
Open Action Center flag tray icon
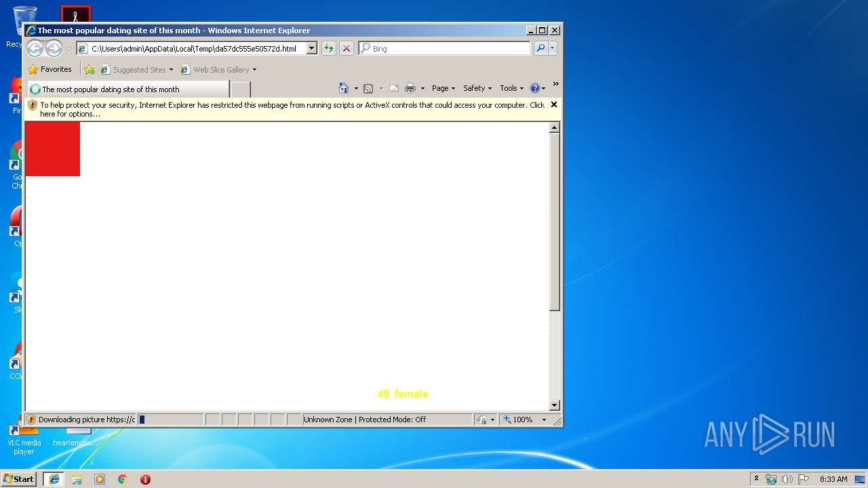point(804,479)
